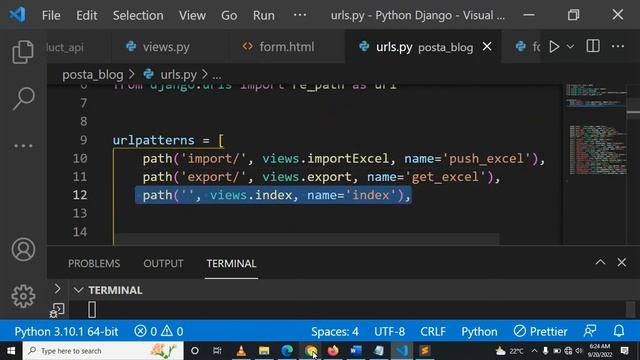Click inside the terminal input area

[347, 310]
